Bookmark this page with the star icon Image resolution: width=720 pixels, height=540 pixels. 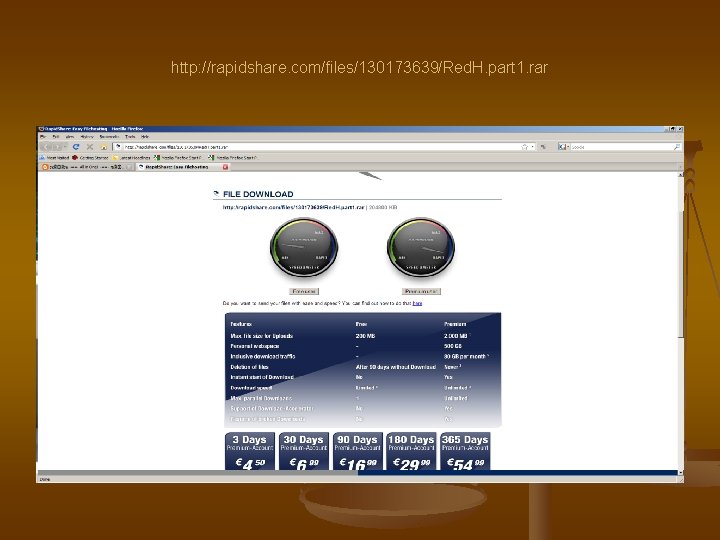[525, 147]
